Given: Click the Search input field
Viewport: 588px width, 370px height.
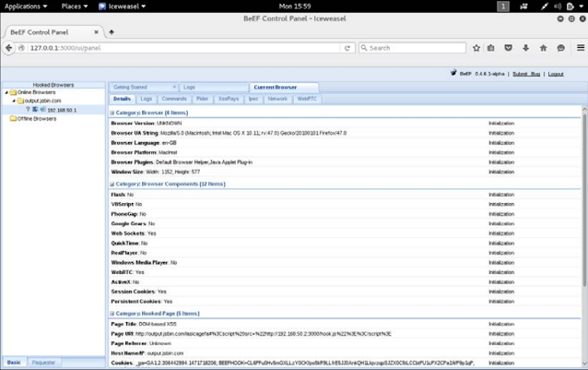Looking at the screenshot, I should 413,48.
